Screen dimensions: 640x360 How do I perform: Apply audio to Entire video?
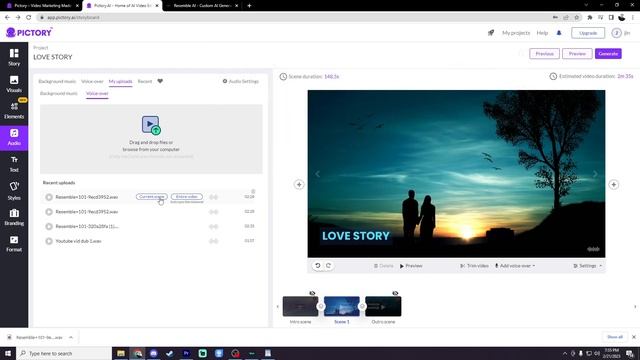pos(187,197)
